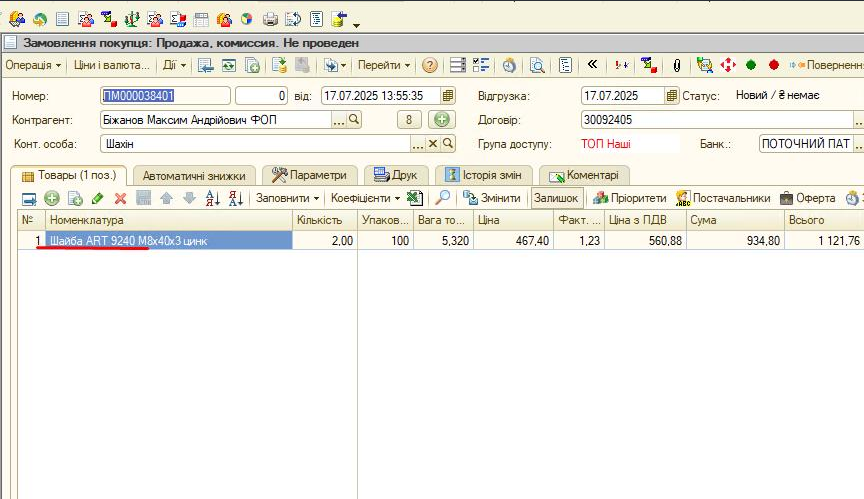
Task: Clear the Конт. особа field with X
Action: [x=433, y=144]
